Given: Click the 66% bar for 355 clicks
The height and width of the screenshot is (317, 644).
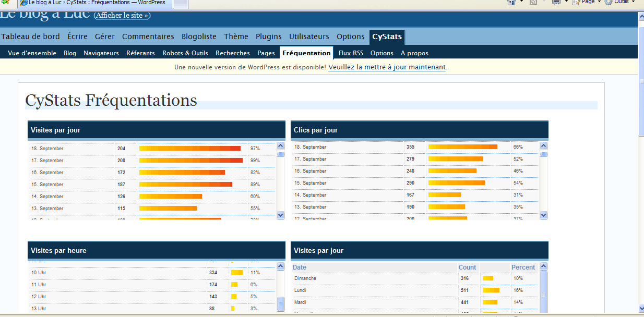Looking at the screenshot, I should 463,147.
